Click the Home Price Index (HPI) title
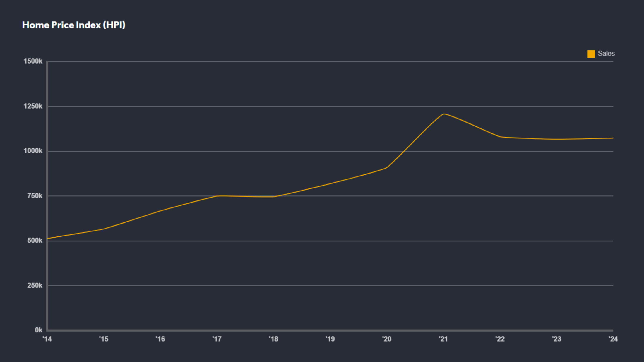This screenshot has width=644, height=362. click(74, 25)
